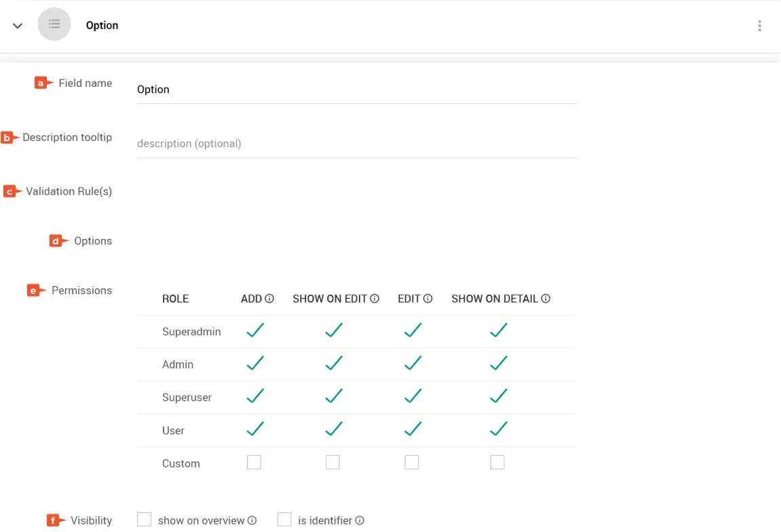Viewport: 781px width, 532px height.
Task: Click the Field name input box
Action: point(356,90)
